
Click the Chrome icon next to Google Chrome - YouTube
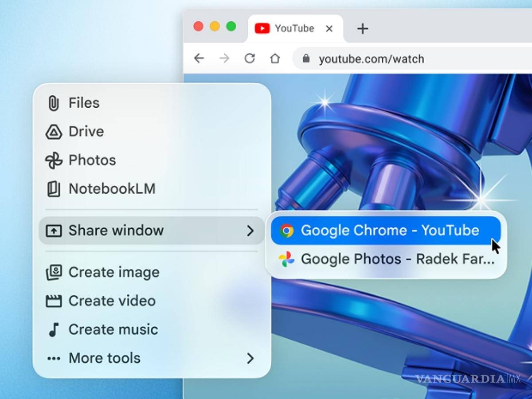[x=287, y=230]
